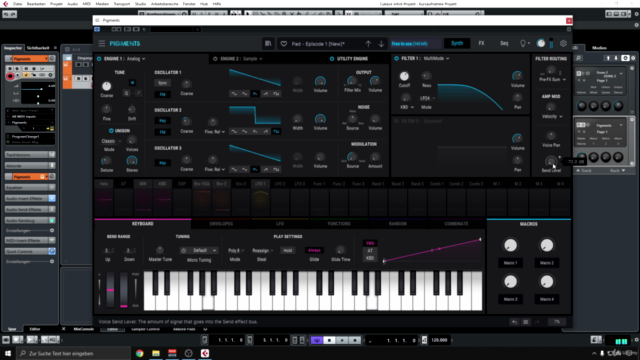640x360 pixels.
Task: Open Cubase Transport menu
Action: (122, 4)
